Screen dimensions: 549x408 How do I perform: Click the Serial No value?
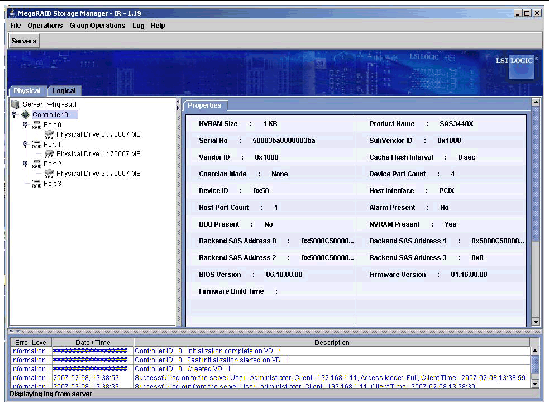pos(284,140)
